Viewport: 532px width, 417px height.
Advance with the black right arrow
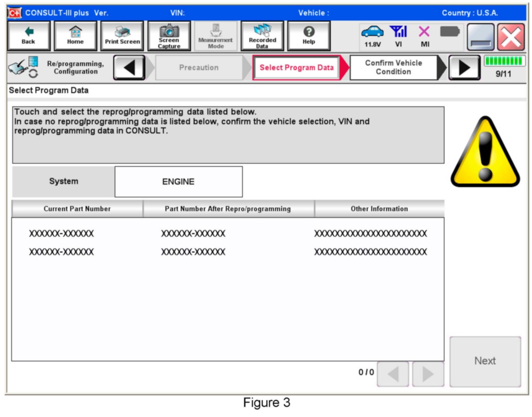pyautogui.click(x=464, y=67)
